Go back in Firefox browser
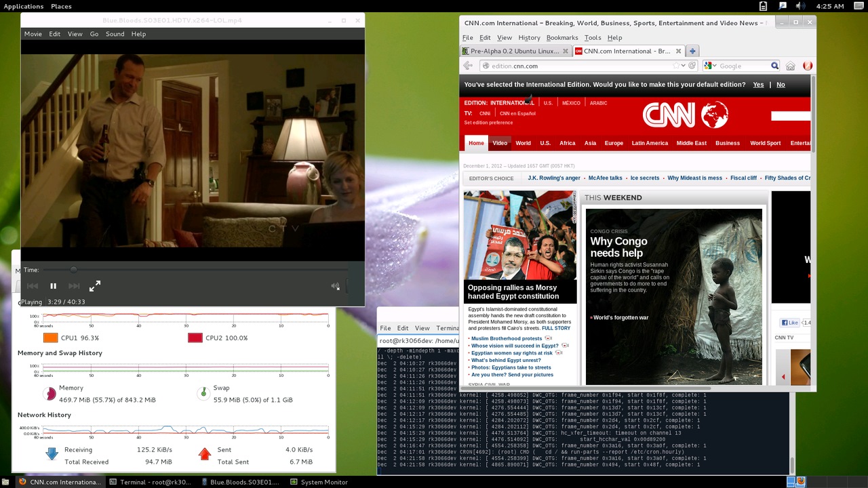 pos(468,66)
